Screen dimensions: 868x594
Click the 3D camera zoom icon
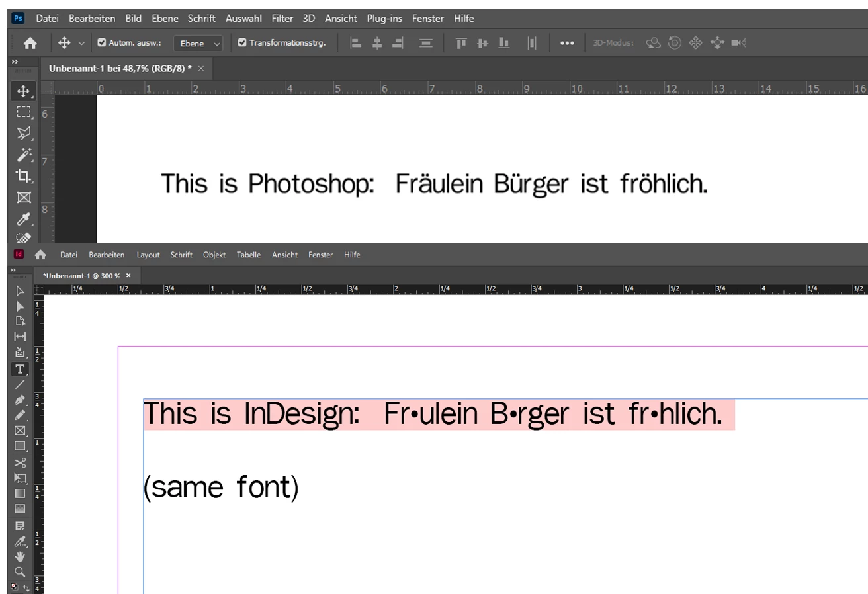tap(739, 43)
